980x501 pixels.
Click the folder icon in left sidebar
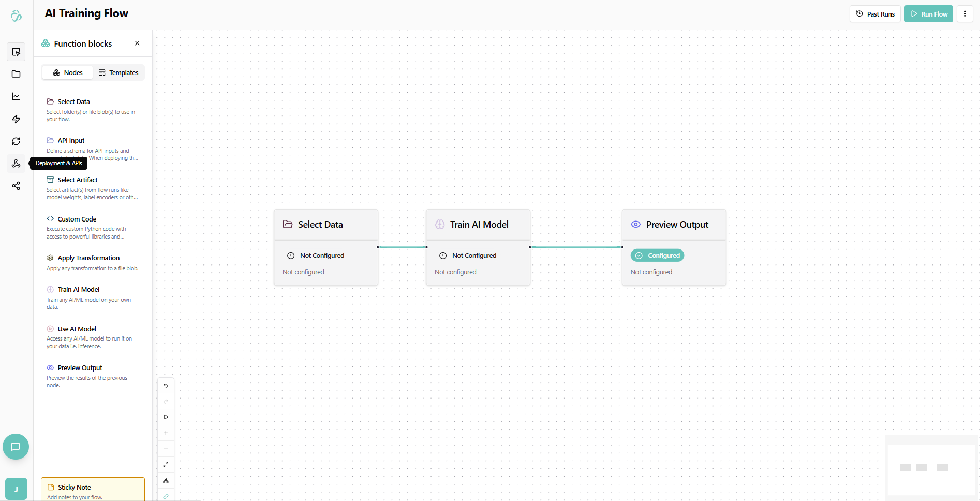coord(16,74)
